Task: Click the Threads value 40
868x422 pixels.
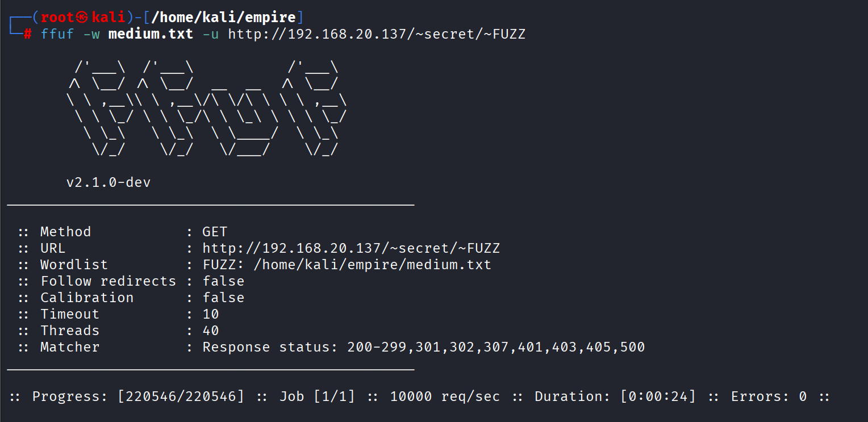Action: pos(211,331)
